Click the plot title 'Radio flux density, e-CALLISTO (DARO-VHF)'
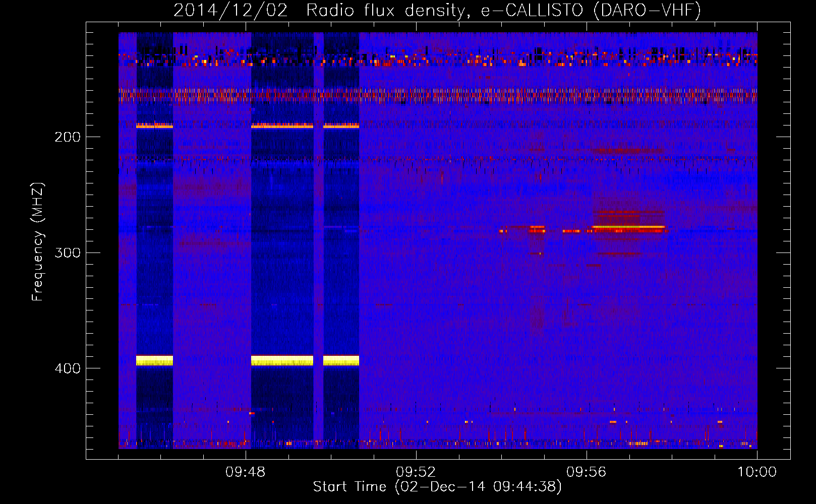Image resolution: width=816 pixels, height=504 pixels. coord(503,11)
